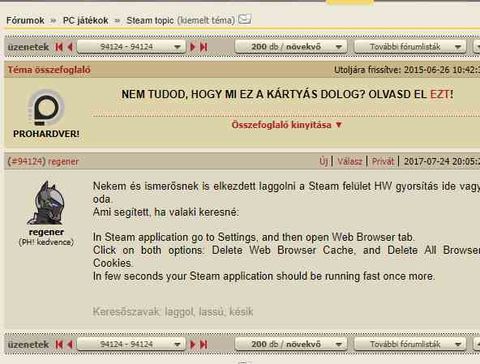
Task: Open the top 200 db / növekvő dropdown
Action: [291, 47]
